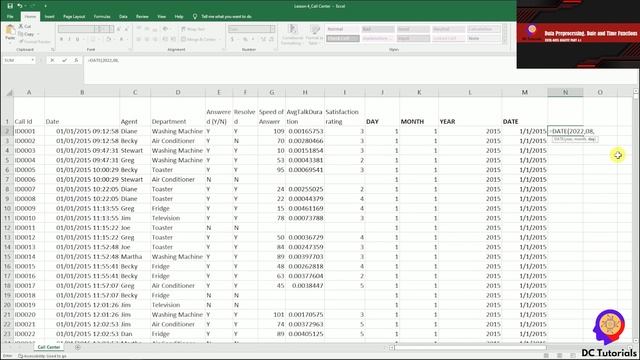The height and width of the screenshot is (360, 640).
Task: Open Format as Table
Action: click(314, 34)
